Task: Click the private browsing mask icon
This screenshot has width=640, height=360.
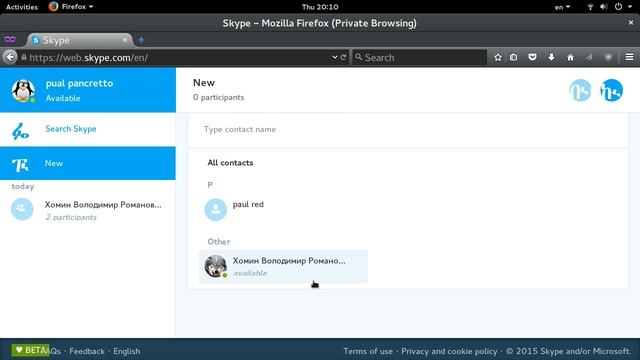Action: click(x=10, y=39)
